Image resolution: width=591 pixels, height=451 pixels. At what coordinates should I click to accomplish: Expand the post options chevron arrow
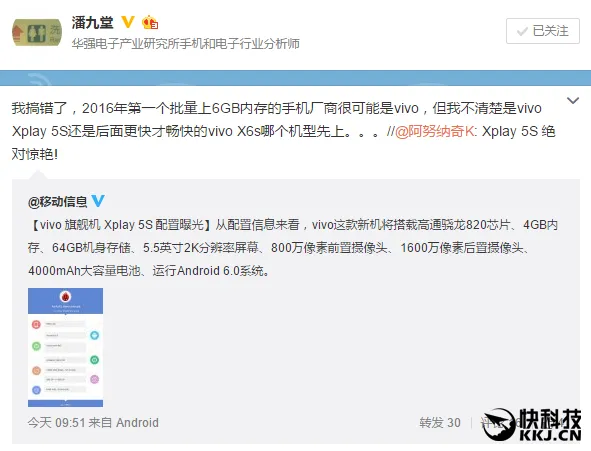[x=573, y=101]
